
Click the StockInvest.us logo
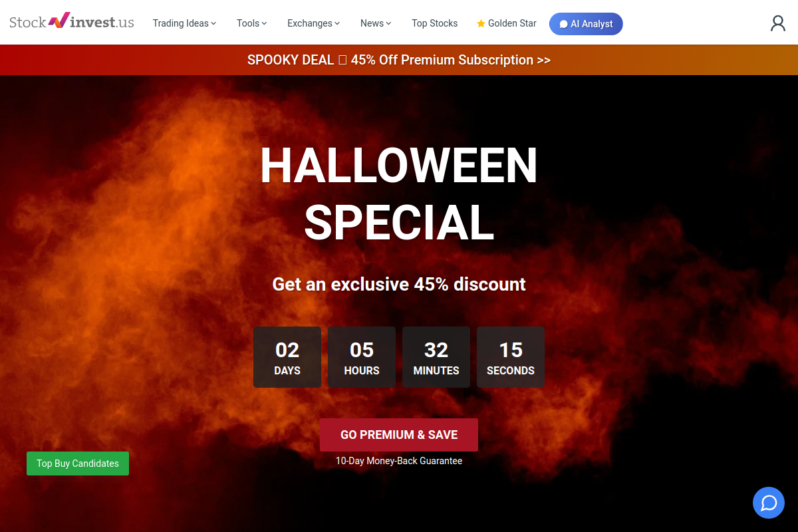tap(72, 22)
